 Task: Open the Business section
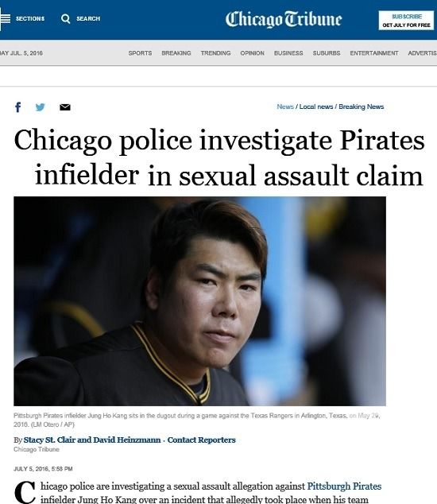tap(288, 53)
